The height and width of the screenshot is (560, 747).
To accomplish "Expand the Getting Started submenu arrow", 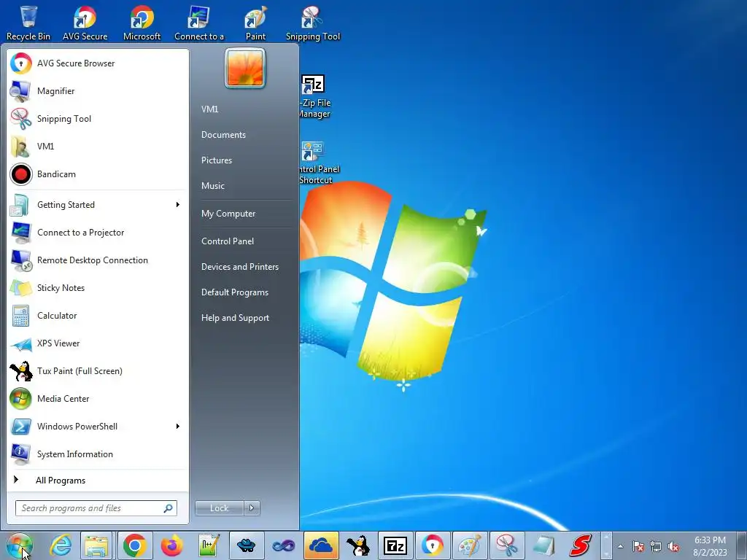I will click(x=178, y=205).
